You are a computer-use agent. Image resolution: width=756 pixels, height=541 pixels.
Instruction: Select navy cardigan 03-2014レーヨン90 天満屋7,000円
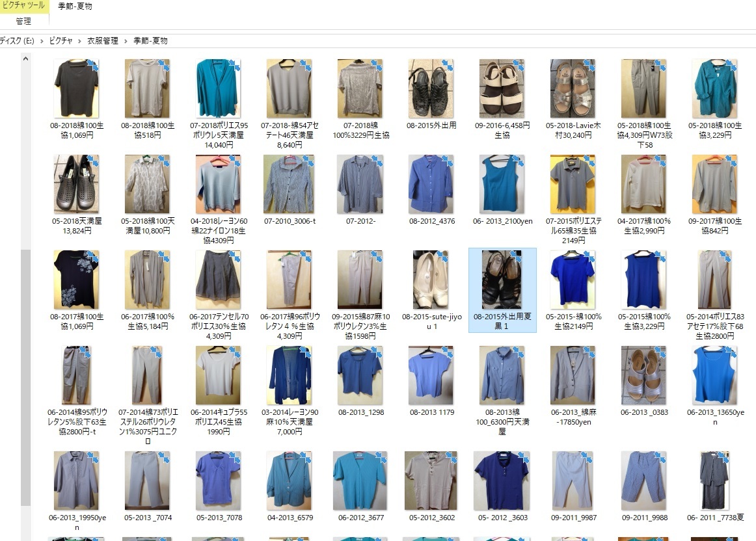[x=290, y=375]
